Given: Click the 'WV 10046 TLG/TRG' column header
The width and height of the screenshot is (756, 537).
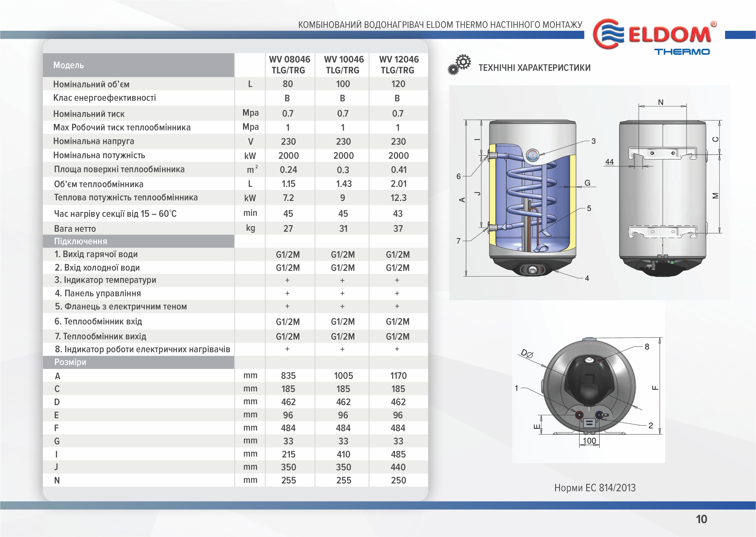Looking at the screenshot, I should coord(343,65).
